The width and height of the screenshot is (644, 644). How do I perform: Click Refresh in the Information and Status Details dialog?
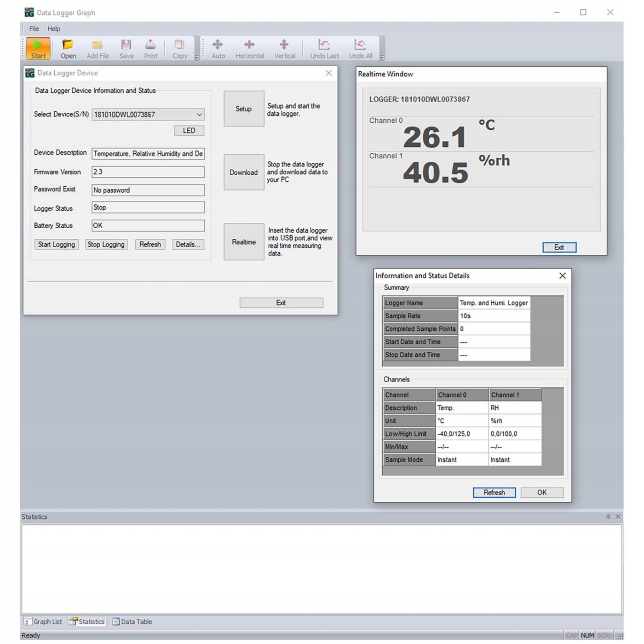494,492
